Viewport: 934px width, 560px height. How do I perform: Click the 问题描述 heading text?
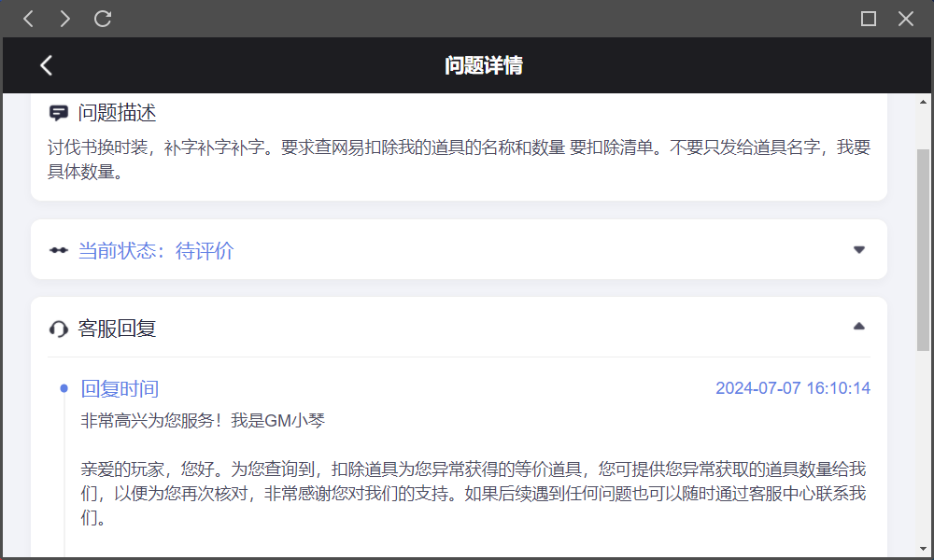click(x=117, y=114)
